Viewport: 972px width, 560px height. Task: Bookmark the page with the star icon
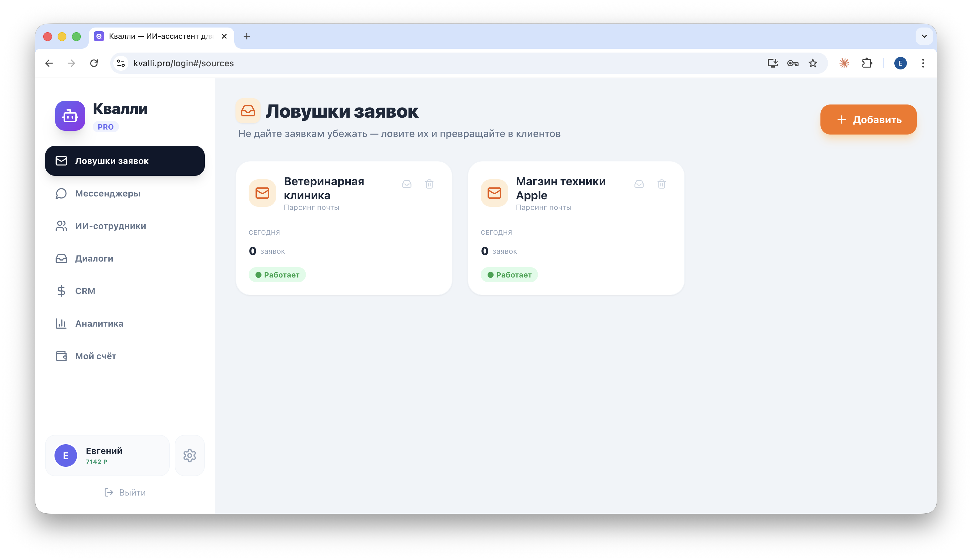pos(812,63)
